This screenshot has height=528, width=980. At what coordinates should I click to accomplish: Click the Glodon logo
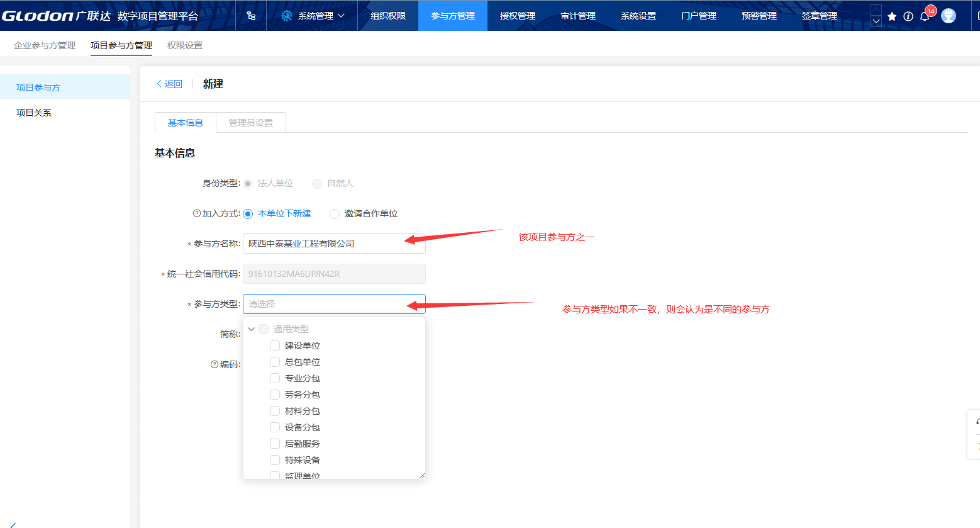[x=56, y=16]
